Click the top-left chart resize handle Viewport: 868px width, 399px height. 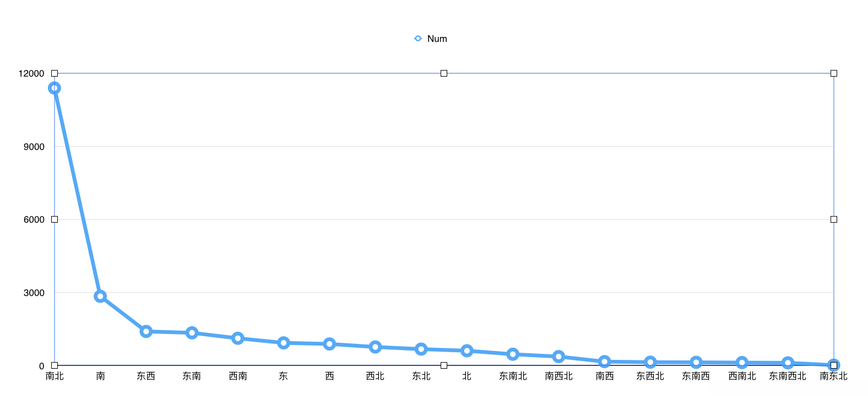55,73
